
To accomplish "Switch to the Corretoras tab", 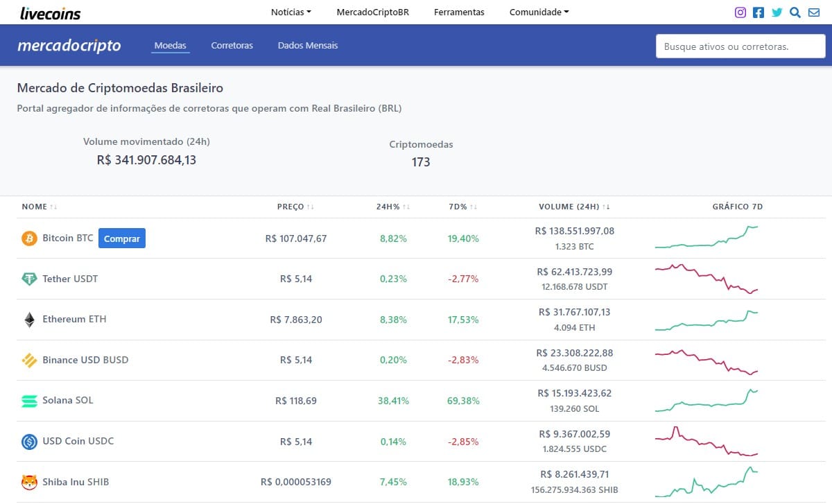I will coord(232,46).
